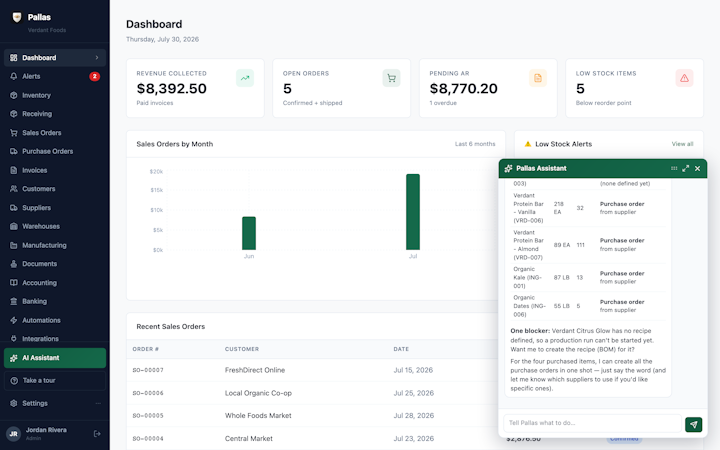The image size is (720, 450).
Task: Expand the Dashboard chevron in sidebar
Action: [x=97, y=58]
